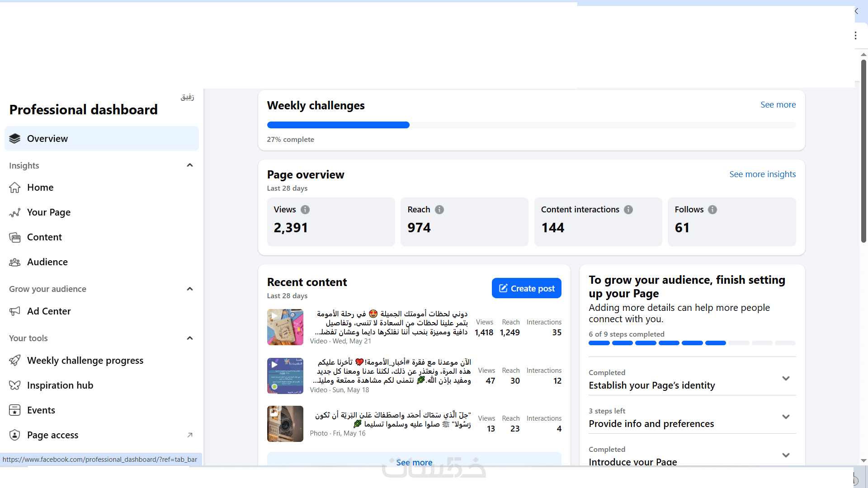Expand Establish your Page's identity step
Screen dimensions: 868x488
click(x=786, y=379)
